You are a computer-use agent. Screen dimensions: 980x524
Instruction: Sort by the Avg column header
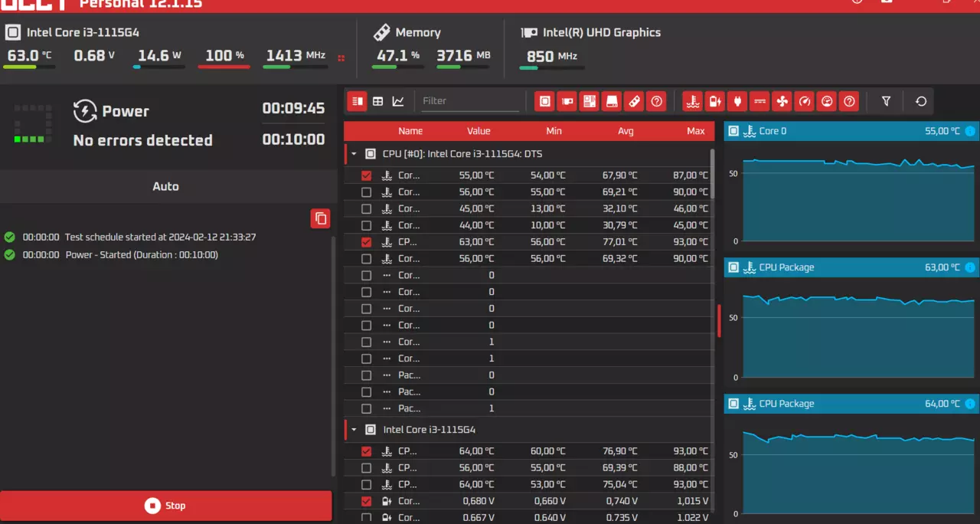click(x=626, y=131)
